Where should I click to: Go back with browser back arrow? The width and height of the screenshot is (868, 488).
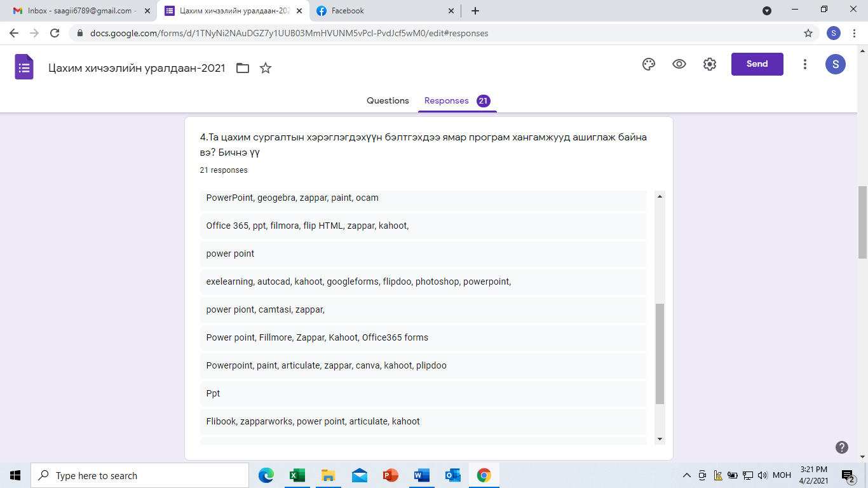[x=14, y=33]
